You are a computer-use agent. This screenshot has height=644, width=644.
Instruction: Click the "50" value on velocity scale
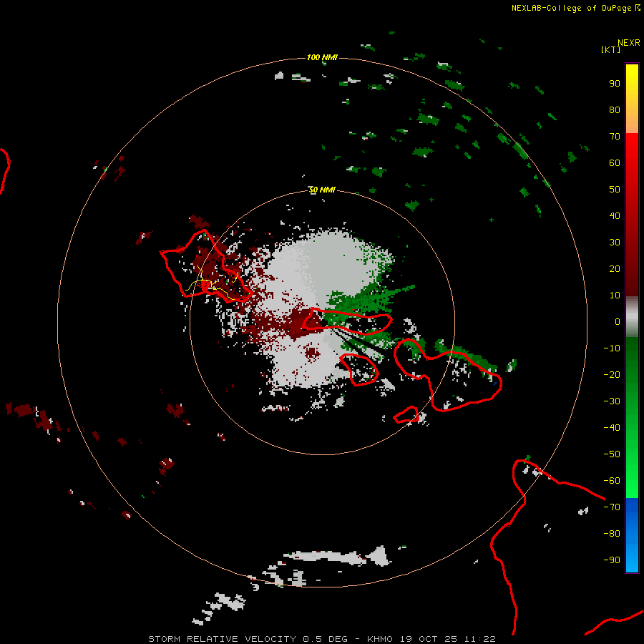tap(615, 190)
